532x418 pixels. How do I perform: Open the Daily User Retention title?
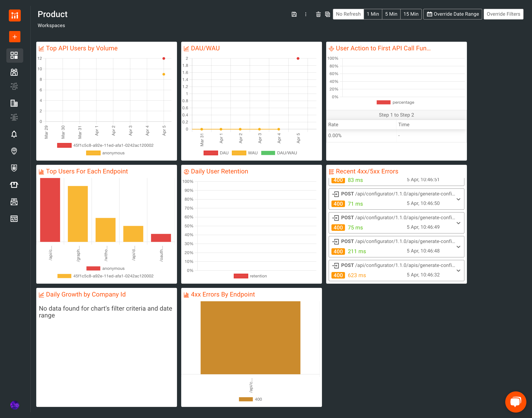(219, 171)
